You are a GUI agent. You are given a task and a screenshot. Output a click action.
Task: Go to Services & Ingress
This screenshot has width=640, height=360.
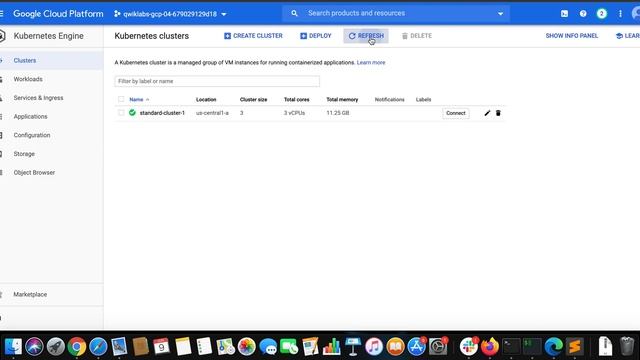coord(38,98)
